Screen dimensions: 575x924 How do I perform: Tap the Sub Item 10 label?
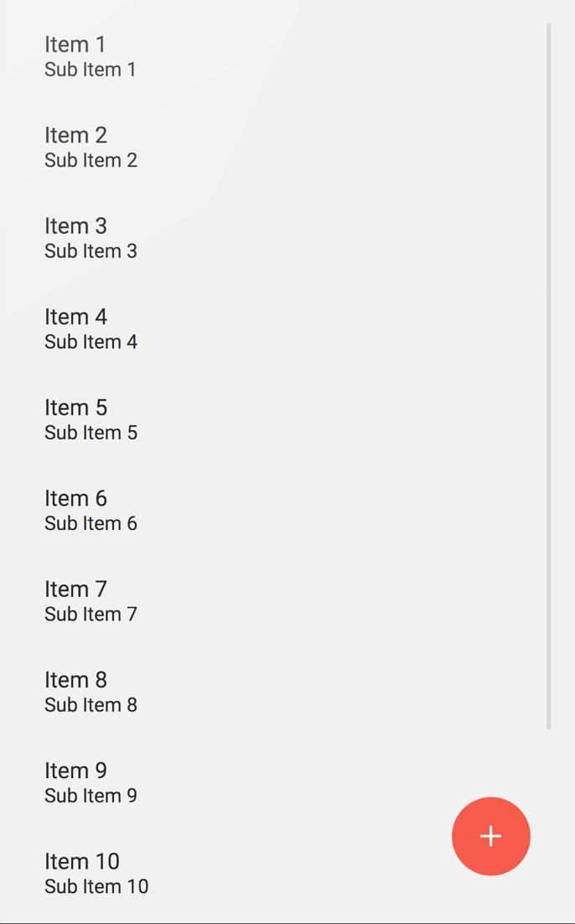[96, 886]
